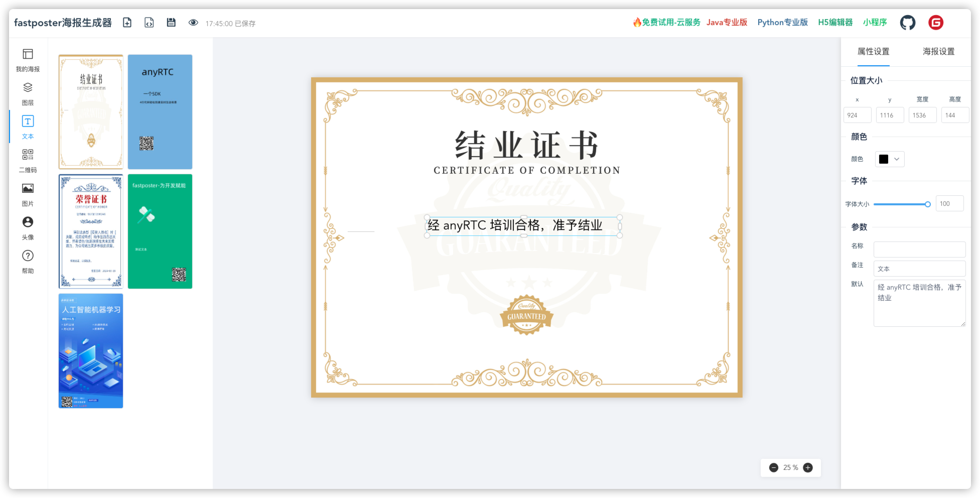
Task: Open the 帮助 help icon
Action: point(28,262)
